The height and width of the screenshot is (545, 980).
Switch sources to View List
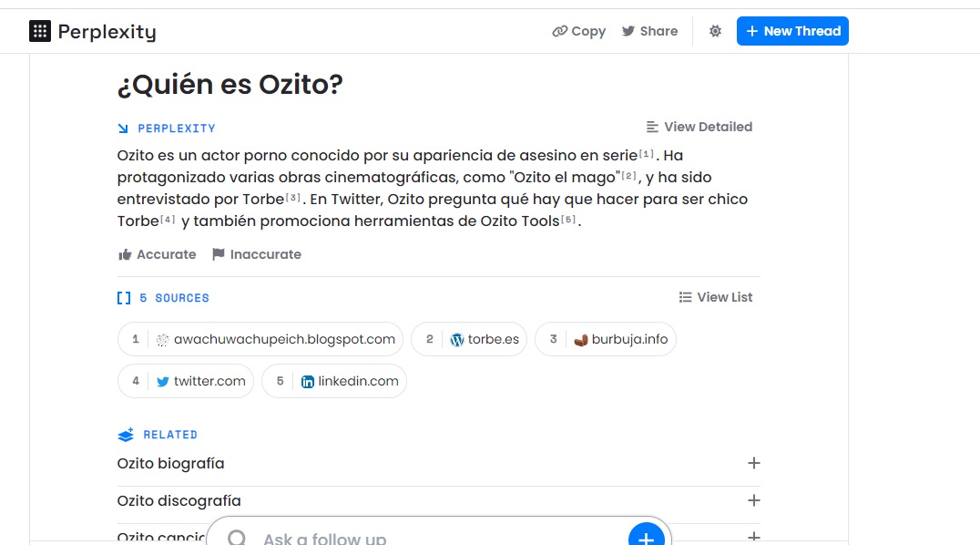click(x=716, y=297)
